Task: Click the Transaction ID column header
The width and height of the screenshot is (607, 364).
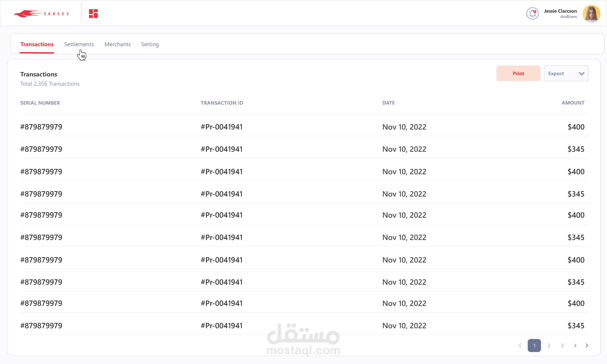Action: (x=222, y=103)
